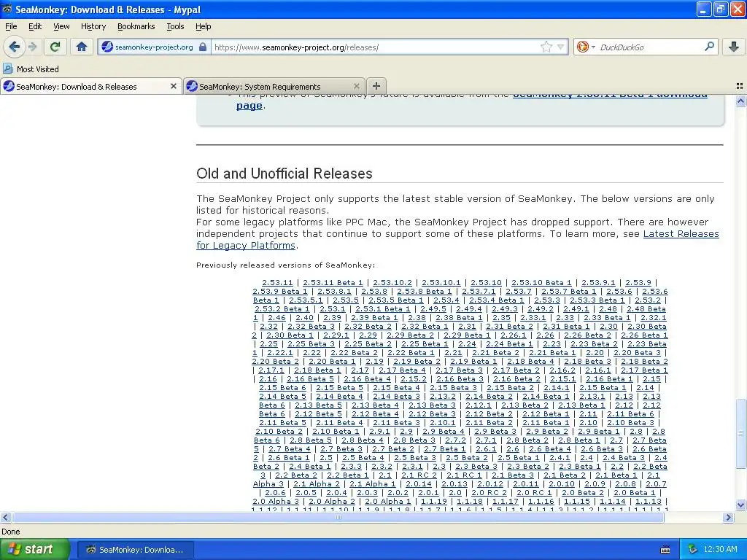The height and width of the screenshot is (560, 747).
Task: Click the Forward arrow navigation button
Action: click(x=33, y=47)
